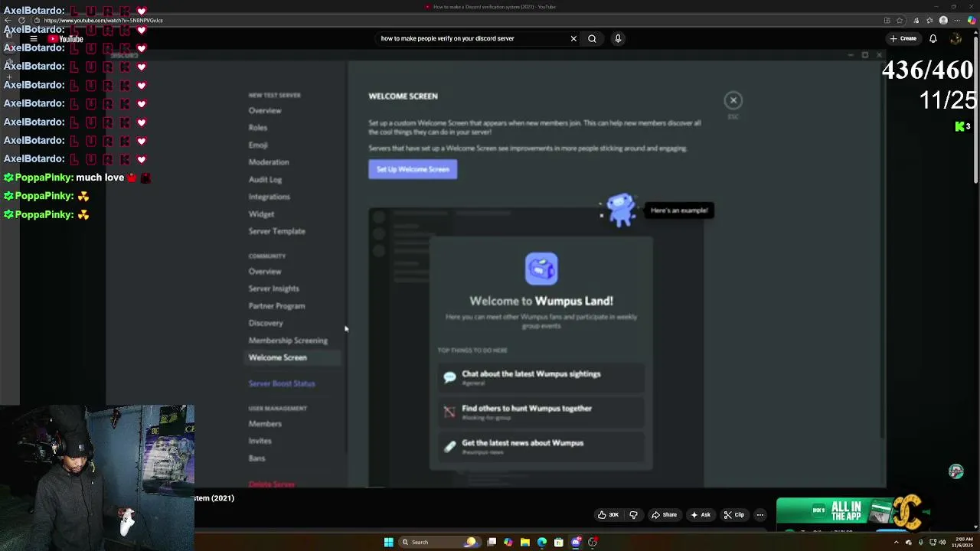Screen dimensions: 980x551
Task: Click the browser address bar URL
Action: [x=103, y=21]
